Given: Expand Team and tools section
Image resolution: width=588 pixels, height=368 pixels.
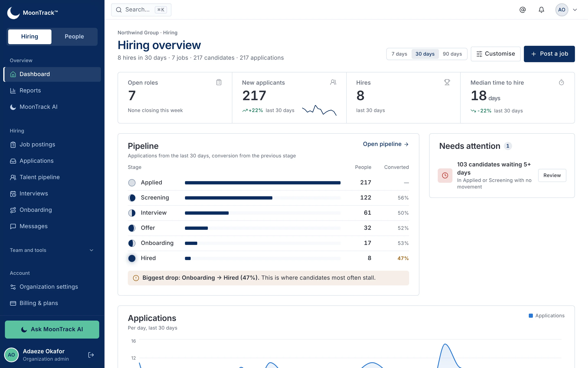Looking at the screenshot, I should (x=52, y=250).
